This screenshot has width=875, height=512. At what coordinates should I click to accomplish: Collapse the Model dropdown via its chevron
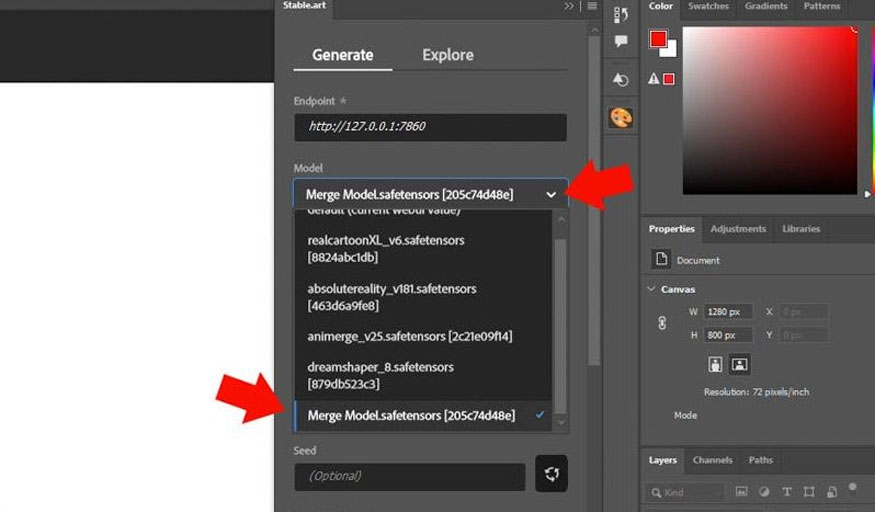point(551,195)
